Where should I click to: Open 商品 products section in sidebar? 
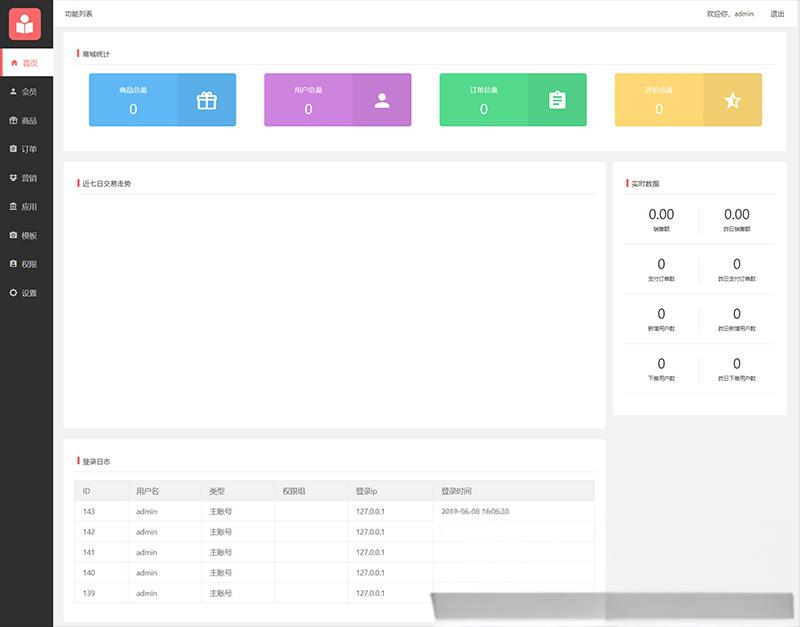coord(26,120)
